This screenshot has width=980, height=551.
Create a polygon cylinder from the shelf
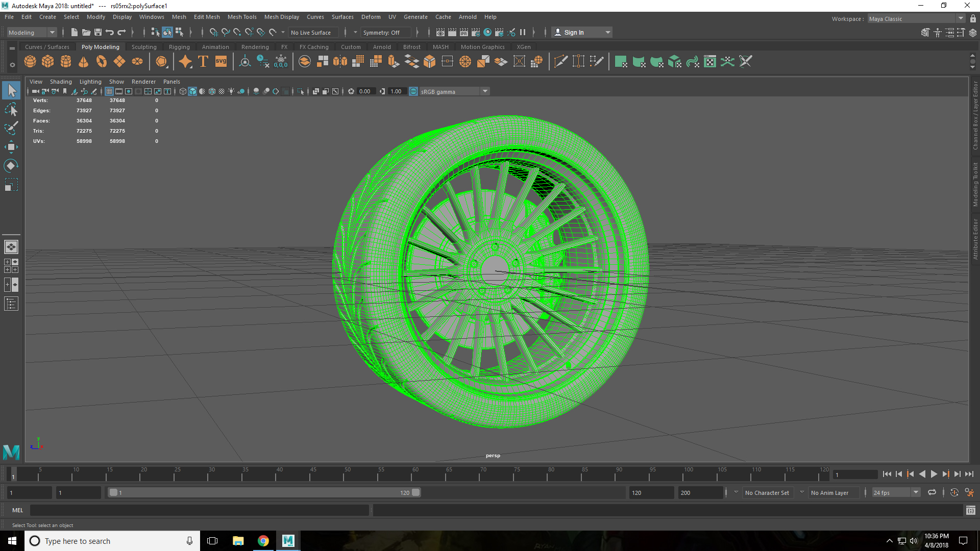point(66,62)
